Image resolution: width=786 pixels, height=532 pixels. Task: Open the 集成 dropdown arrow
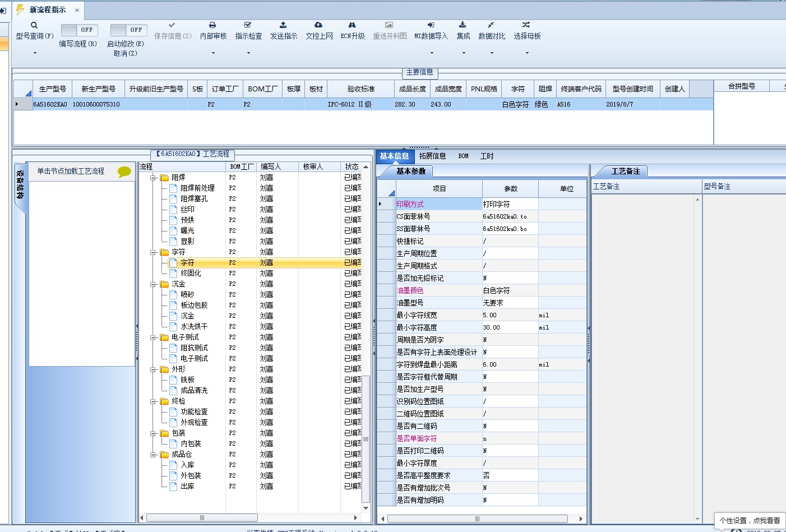(x=464, y=53)
